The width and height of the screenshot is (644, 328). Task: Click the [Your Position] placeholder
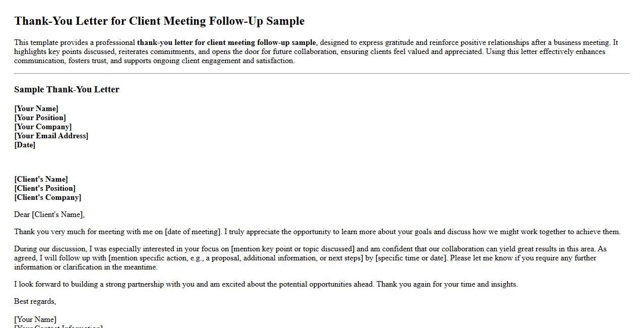[x=40, y=118]
